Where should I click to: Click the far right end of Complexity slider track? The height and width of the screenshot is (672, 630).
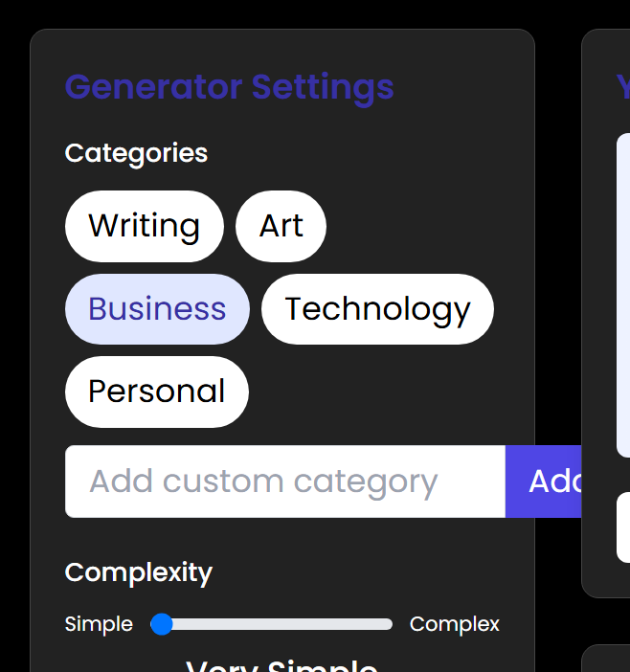pyautogui.click(x=388, y=624)
